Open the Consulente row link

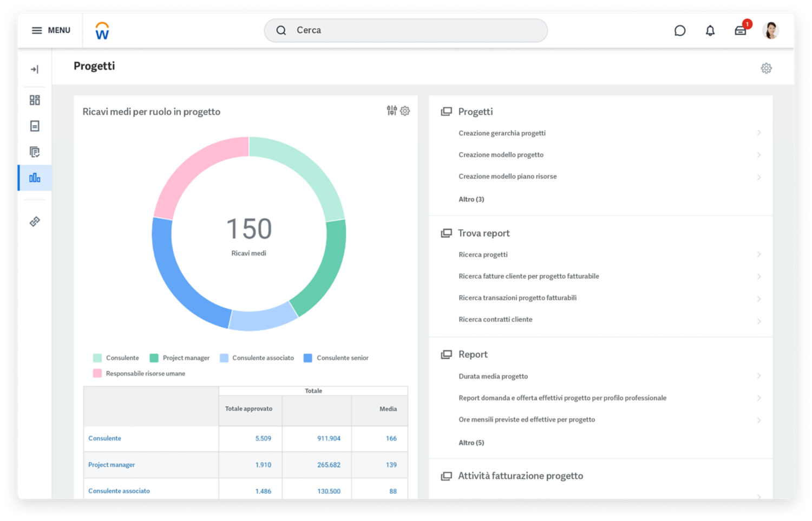click(104, 438)
